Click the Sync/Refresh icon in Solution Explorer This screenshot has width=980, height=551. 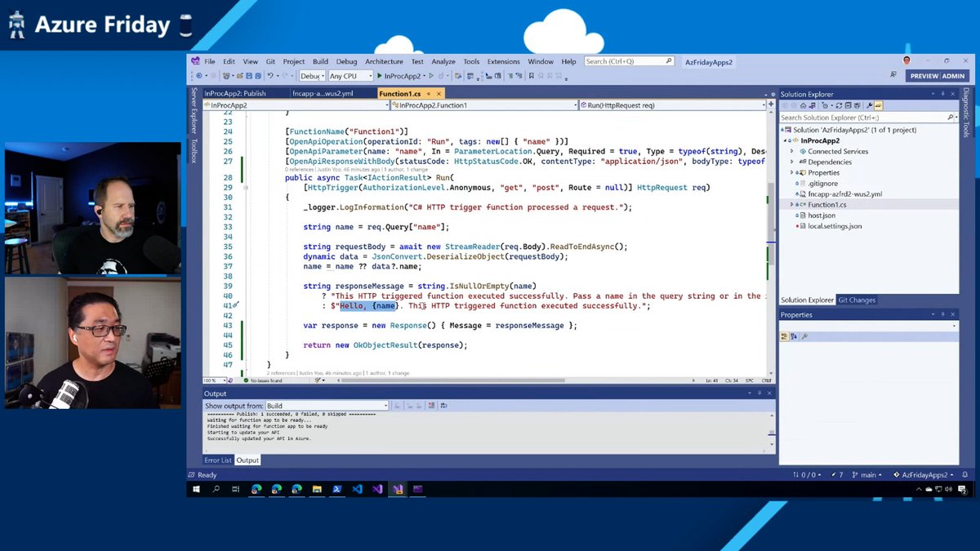tap(839, 105)
